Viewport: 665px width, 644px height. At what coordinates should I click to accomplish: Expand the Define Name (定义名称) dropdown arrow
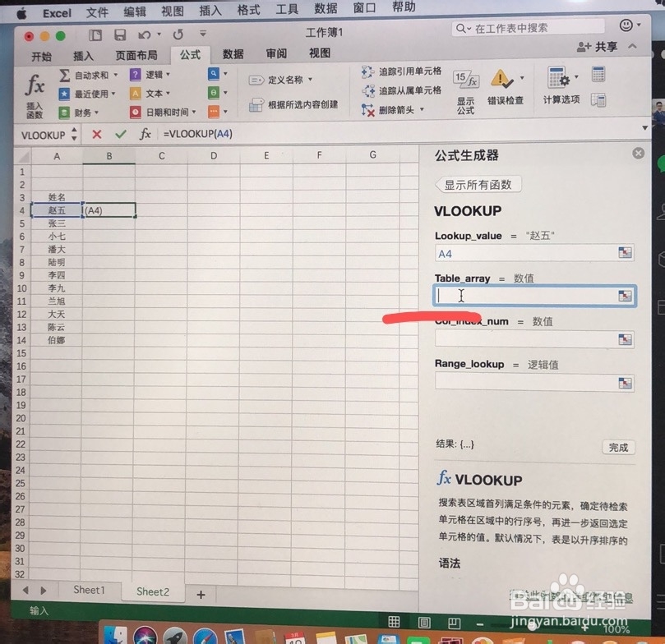310,79
